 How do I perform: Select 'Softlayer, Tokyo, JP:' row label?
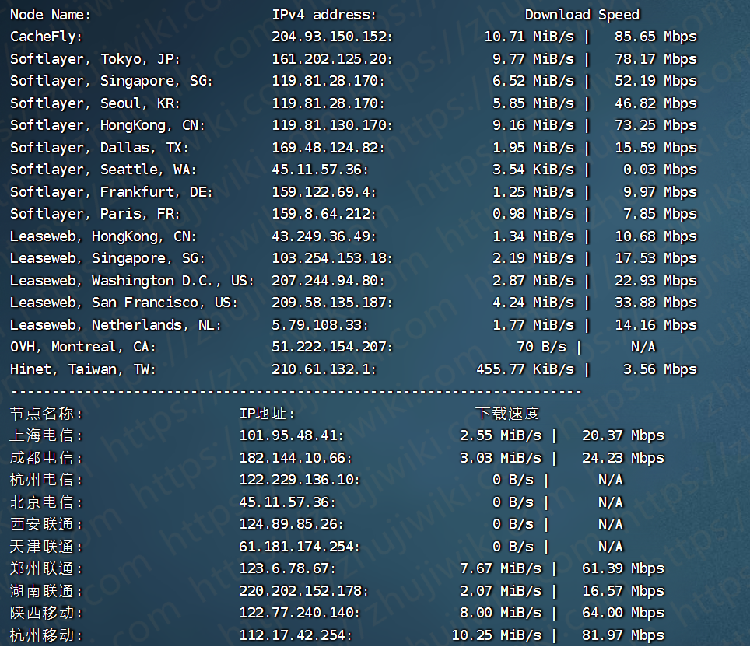click(95, 59)
